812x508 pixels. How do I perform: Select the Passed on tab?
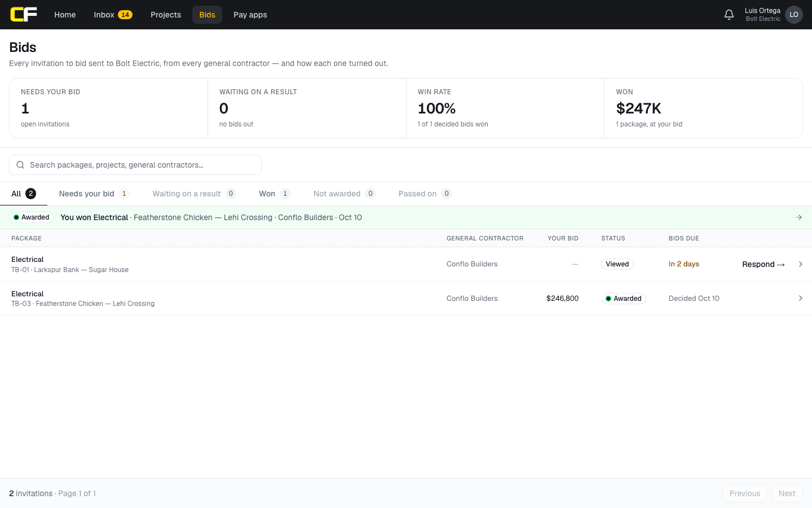[425, 194]
